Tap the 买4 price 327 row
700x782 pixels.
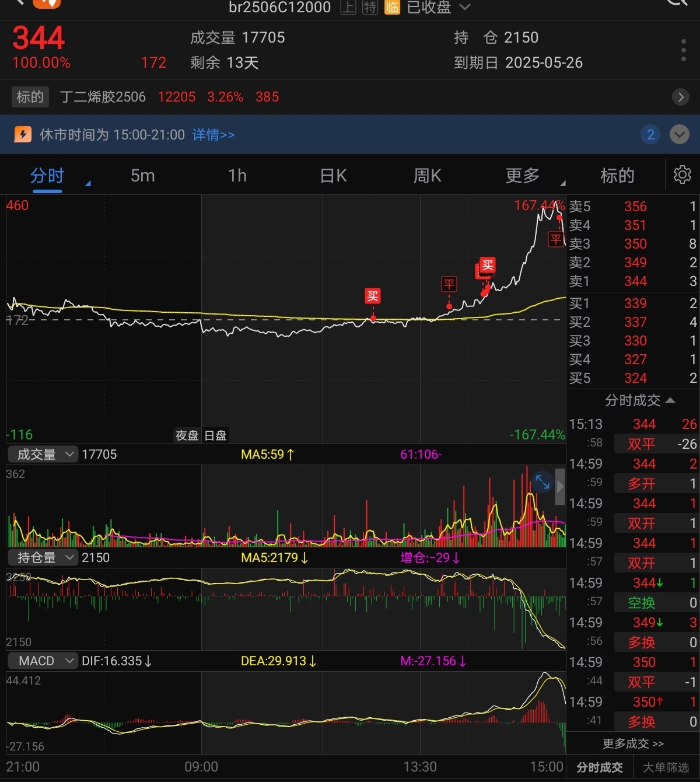pos(633,359)
